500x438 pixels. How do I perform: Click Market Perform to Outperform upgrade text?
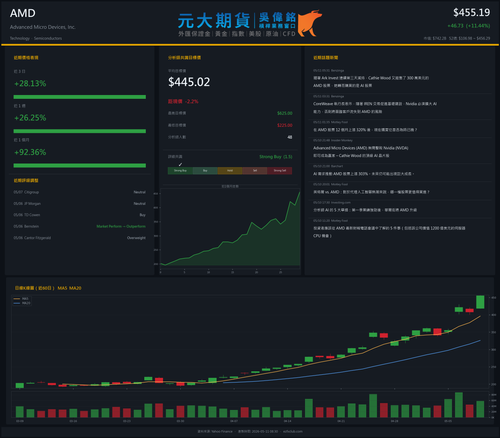coord(121,226)
